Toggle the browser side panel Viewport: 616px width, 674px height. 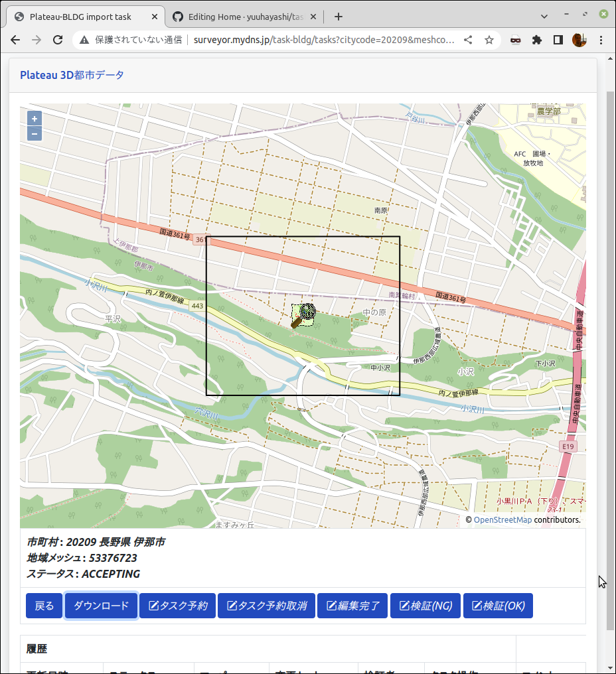(x=558, y=40)
